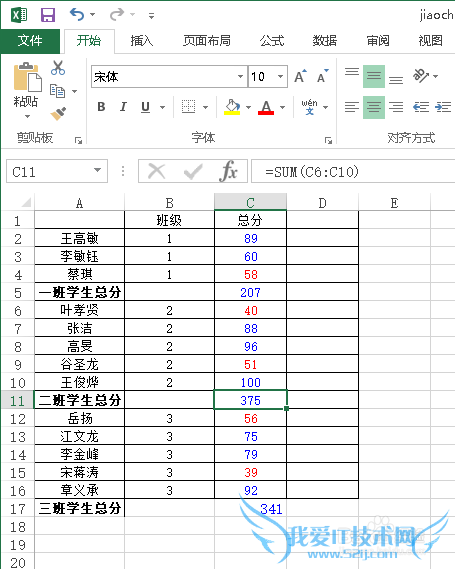Screen dimensions: 455x569
Task: Click the Increase Indent icon
Action: (443, 107)
